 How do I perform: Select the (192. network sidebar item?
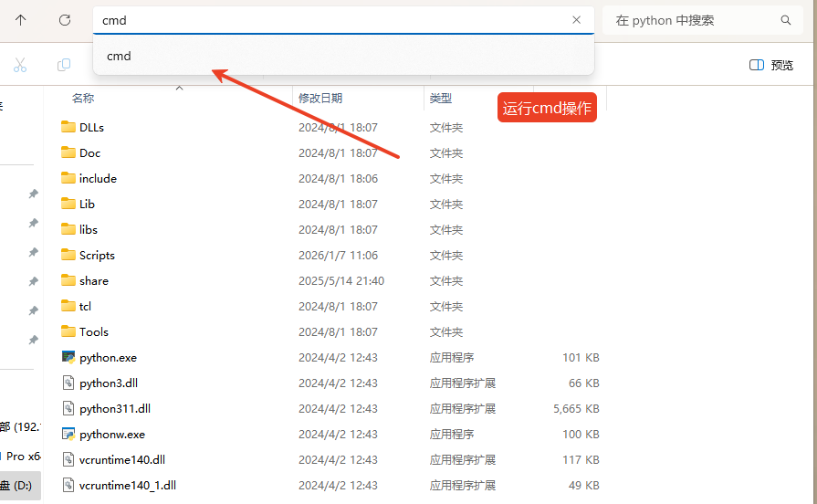[20, 427]
